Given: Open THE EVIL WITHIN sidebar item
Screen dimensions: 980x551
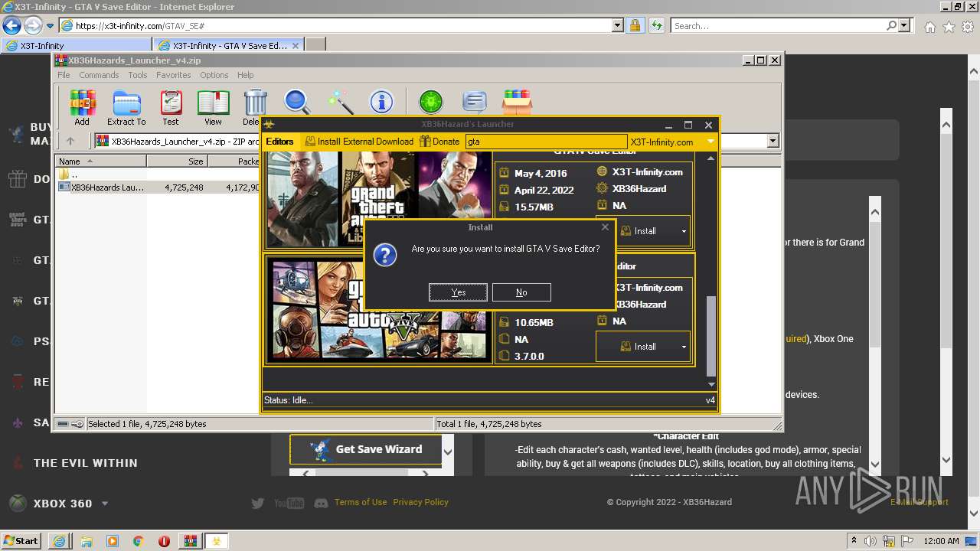Looking at the screenshot, I should [85, 463].
